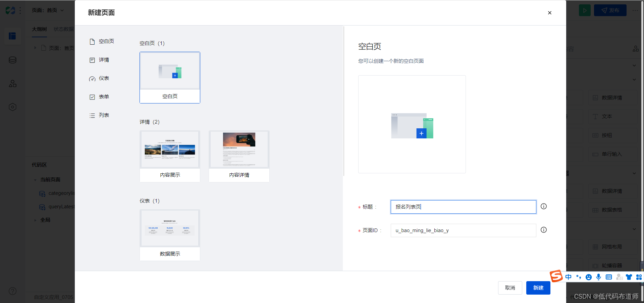This screenshot has width=644, height=303.
Task: Expand the 页面: 首页 tree node
Action: coord(35,48)
